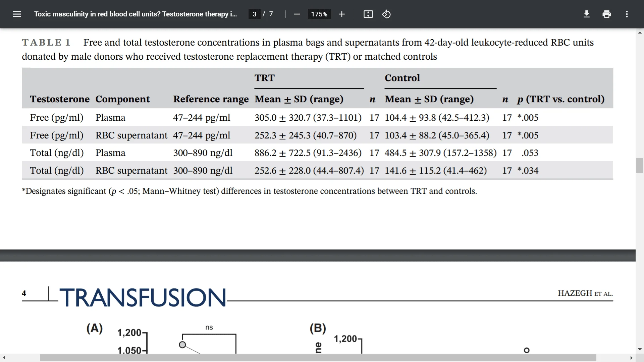Click the Control column group header

tap(402, 78)
